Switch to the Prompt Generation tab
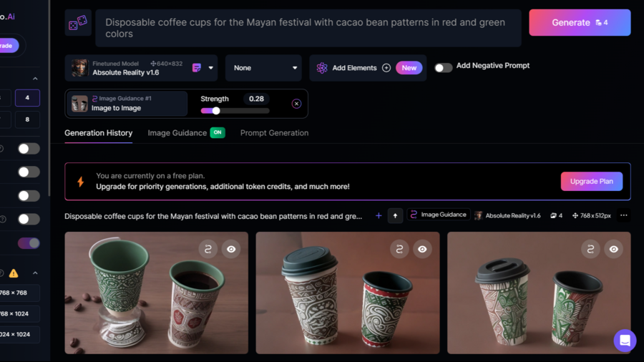 coord(274,133)
